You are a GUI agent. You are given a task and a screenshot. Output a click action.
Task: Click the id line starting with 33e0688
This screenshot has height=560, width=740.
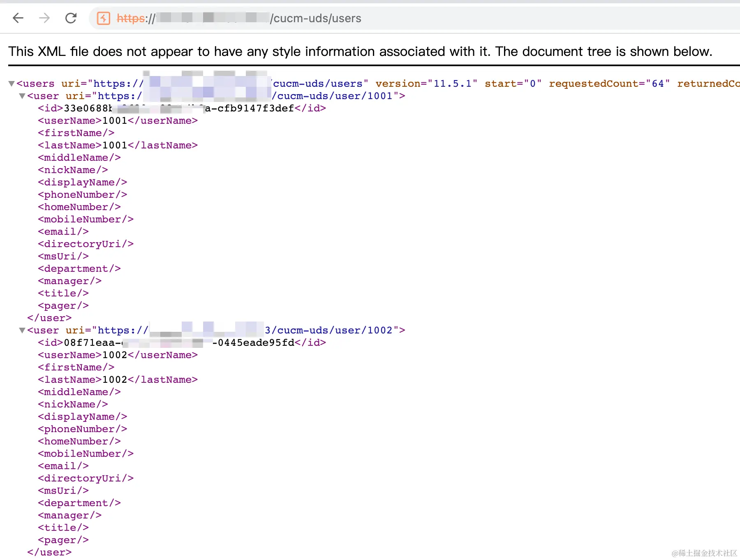coord(182,109)
